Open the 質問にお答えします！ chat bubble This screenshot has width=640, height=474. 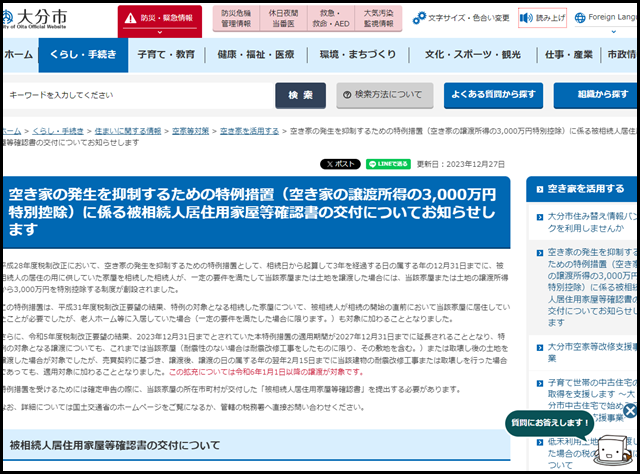(x=549, y=423)
